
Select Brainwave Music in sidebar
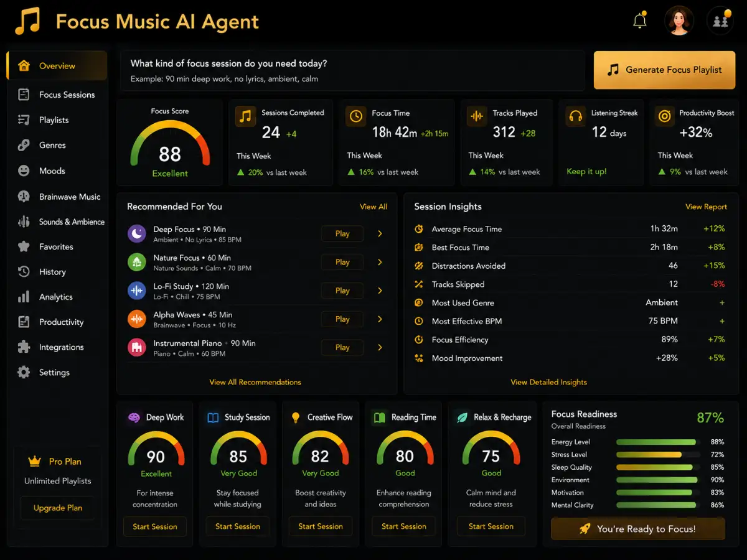point(57,197)
